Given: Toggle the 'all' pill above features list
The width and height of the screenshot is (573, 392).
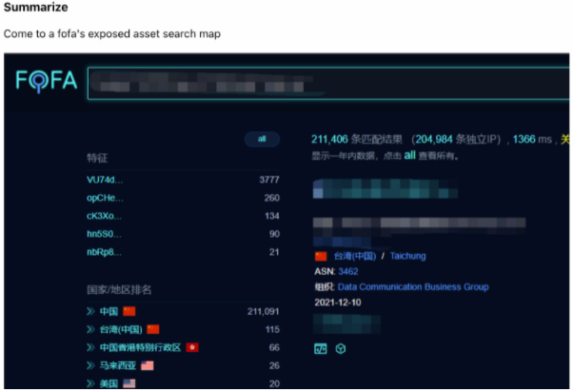Looking at the screenshot, I should (262, 139).
